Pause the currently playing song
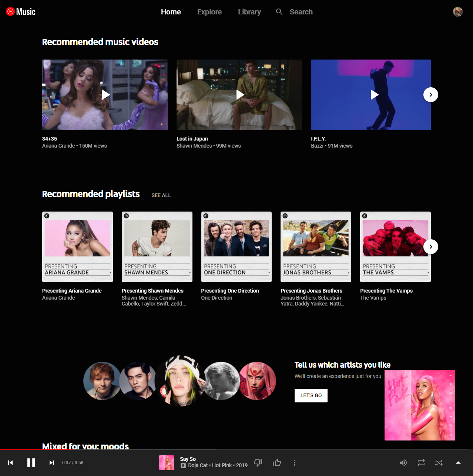Image resolution: width=473 pixels, height=476 pixels. pos(31,463)
